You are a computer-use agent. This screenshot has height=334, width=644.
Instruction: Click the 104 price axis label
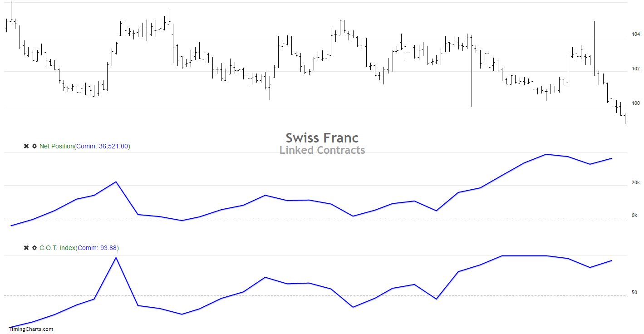pyautogui.click(x=635, y=34)
